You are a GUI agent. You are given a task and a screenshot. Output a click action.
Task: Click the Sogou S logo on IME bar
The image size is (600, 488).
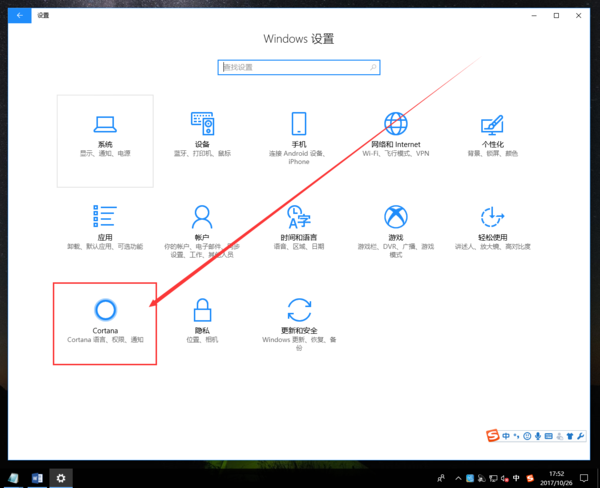pyautogui.click(x=493, y=436)
